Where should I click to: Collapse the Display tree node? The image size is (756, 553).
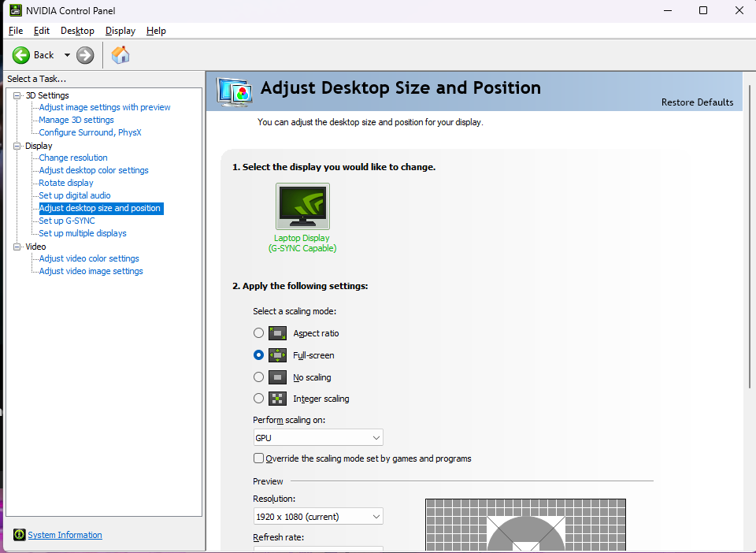[x=17, y=146]
